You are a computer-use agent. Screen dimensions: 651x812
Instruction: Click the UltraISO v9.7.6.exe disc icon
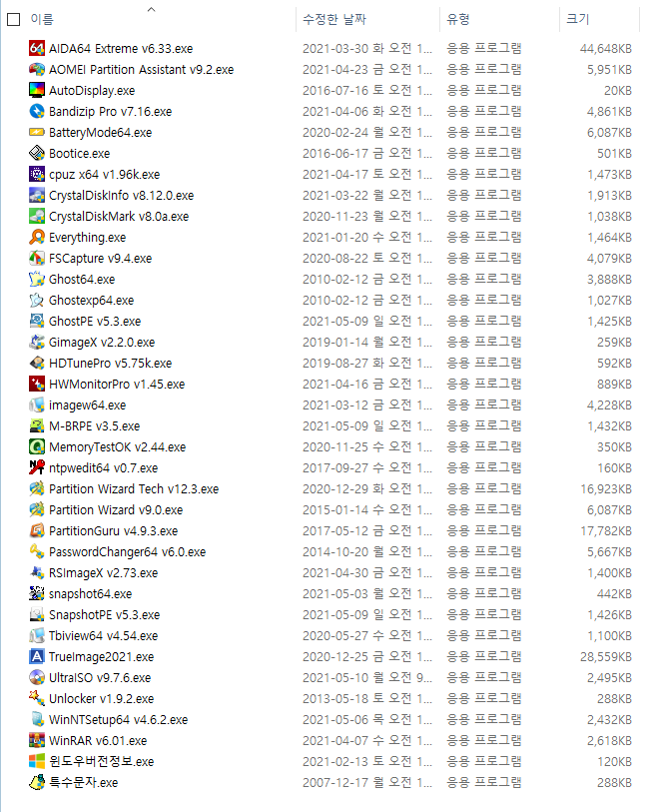pyautogui.click(x=37, y=677)
